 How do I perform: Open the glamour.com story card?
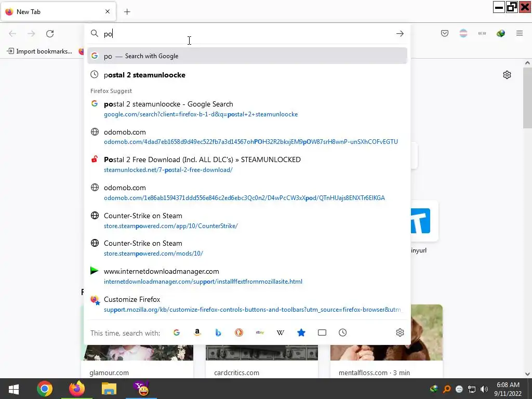[137, 362]
